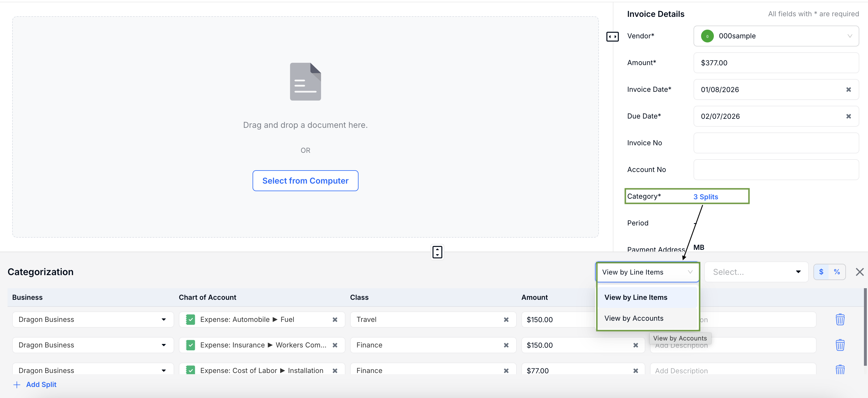Remove the Travel class selection
868x398 pixels.
506,320
